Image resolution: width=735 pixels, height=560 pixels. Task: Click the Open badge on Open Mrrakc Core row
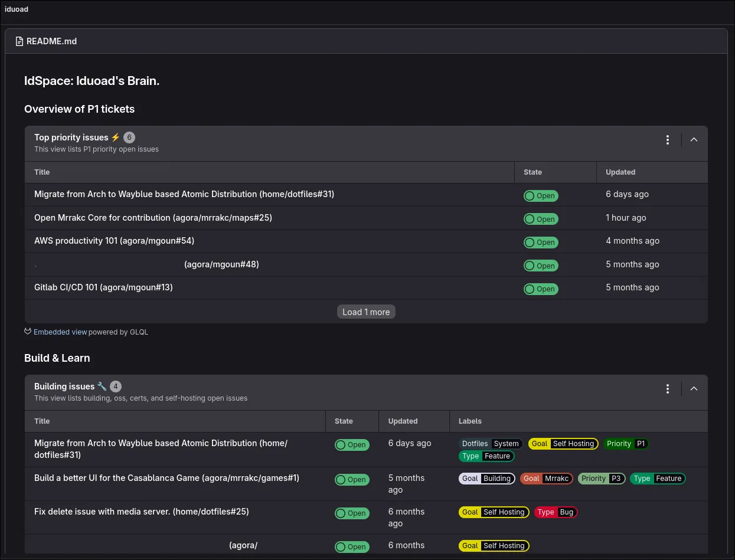pos(540,219)
